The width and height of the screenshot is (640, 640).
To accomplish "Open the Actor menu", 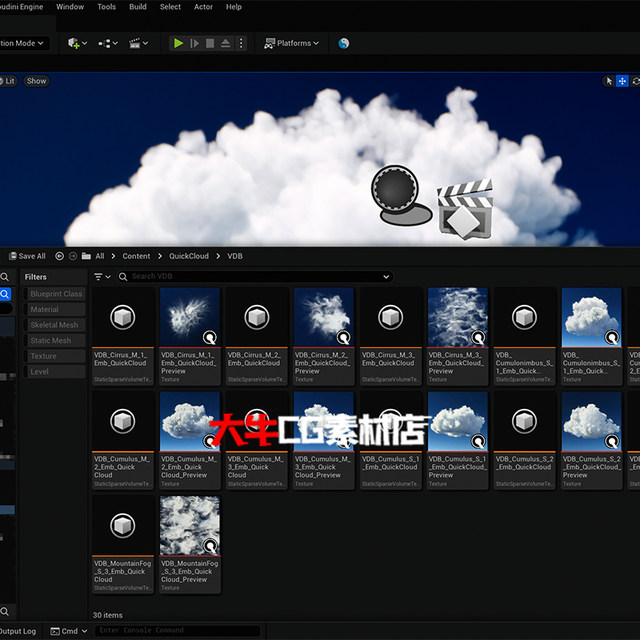I will [203, 7].
